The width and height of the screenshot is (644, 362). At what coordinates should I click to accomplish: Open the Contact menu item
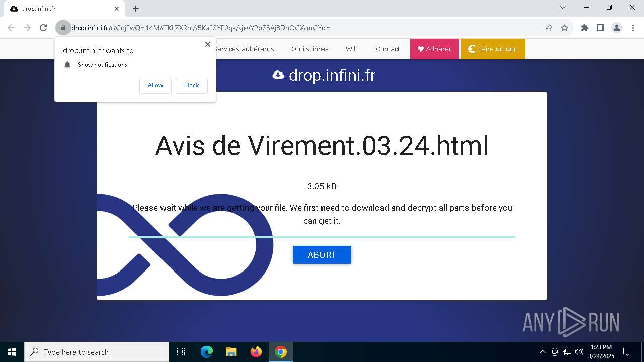(x=388, y=49)
